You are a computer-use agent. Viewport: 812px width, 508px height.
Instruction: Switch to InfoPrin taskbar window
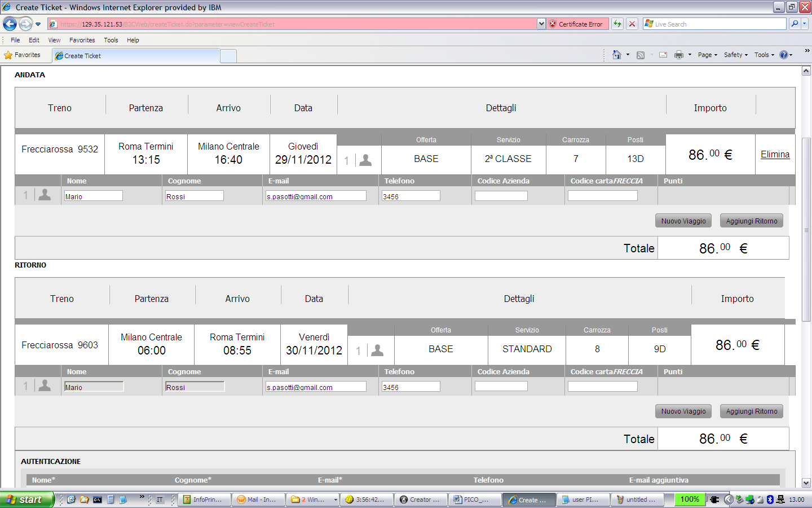[x=204, y=500]
